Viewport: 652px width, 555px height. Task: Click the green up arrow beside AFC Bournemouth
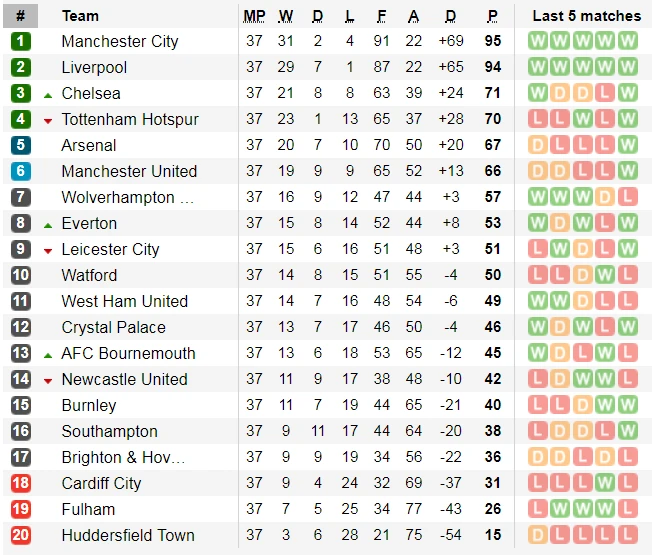(x=48, y=355)
